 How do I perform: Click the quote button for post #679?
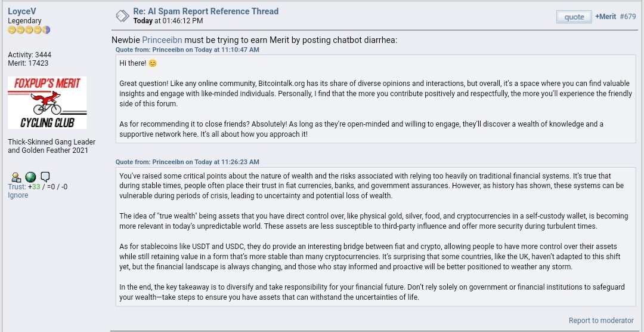pyautogui.click(x=574, y=17)
